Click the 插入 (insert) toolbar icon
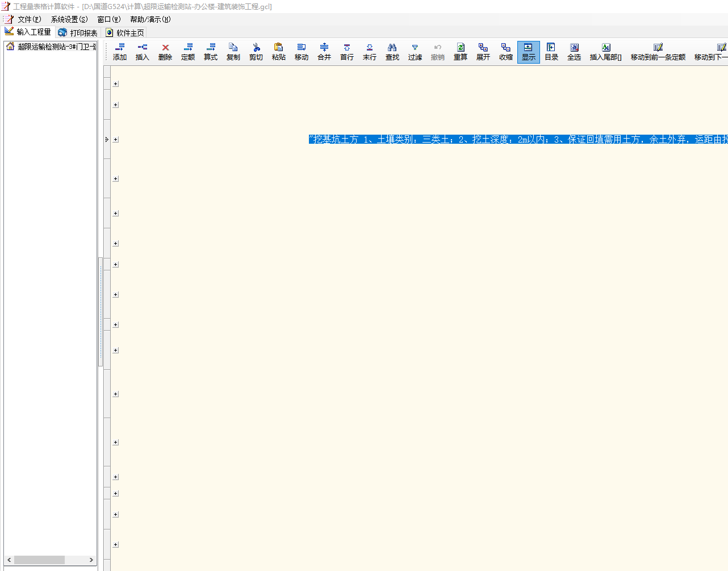Viewport: 728px width, 571px height. tap(143, 52)
